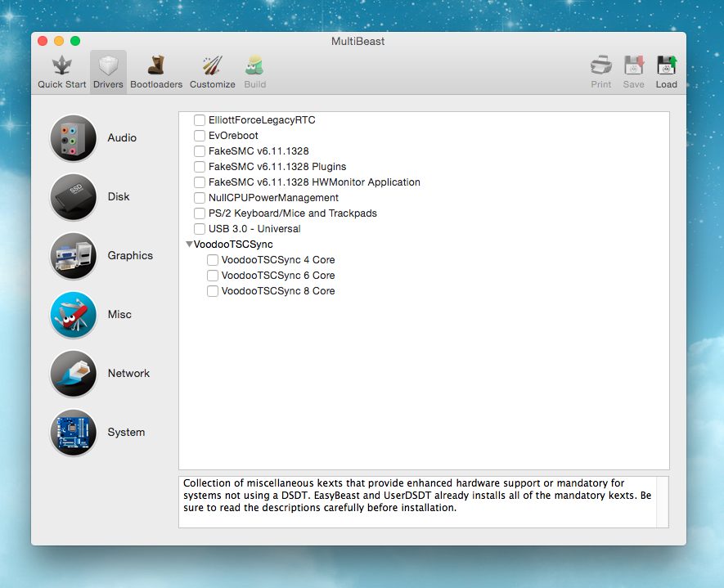Enable FakeSMC v6.11.1328 Plugins checkbox
724x588 pixels.
(x=200, y=167)
